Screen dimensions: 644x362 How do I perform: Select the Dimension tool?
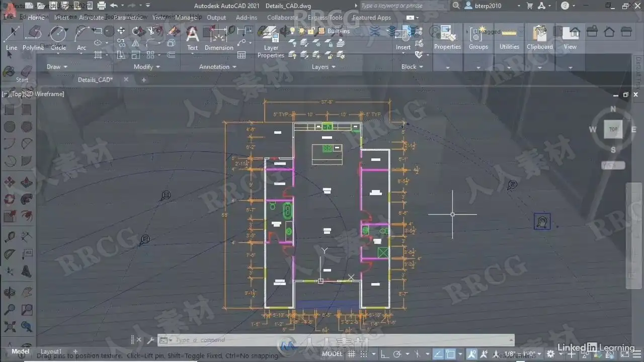(x=219, y=38)
